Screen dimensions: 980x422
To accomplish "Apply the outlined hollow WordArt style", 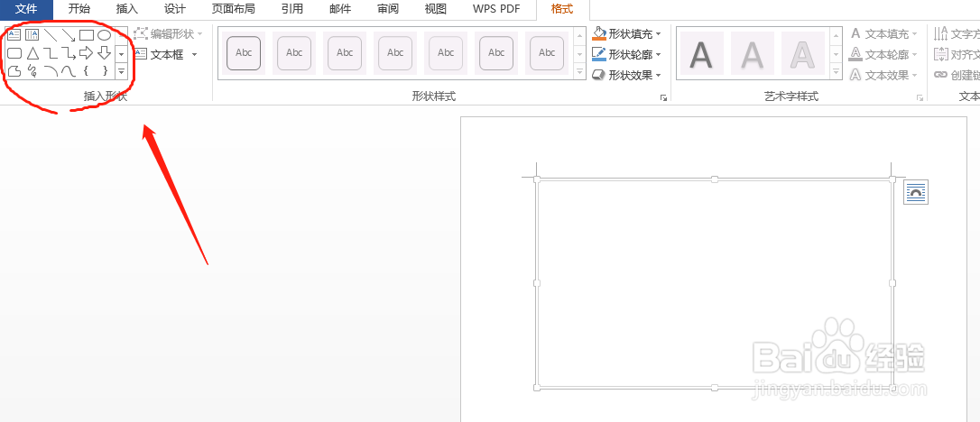I will click(802, 54).
